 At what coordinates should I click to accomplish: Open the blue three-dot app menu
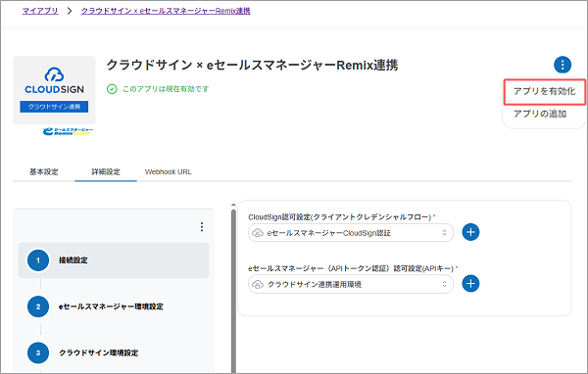[563, 65]
